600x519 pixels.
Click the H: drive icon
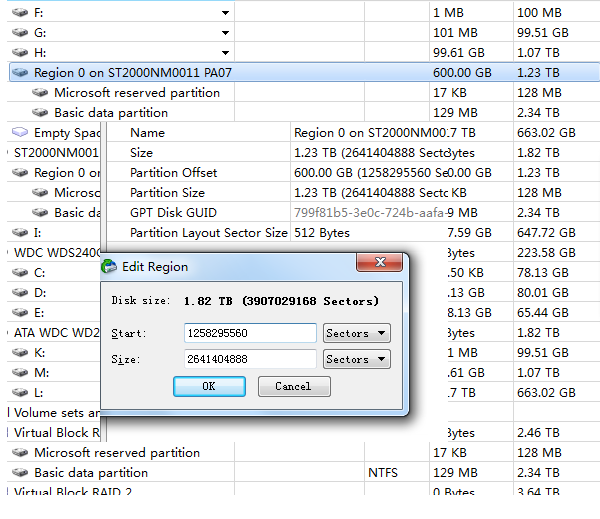point(20,53)
